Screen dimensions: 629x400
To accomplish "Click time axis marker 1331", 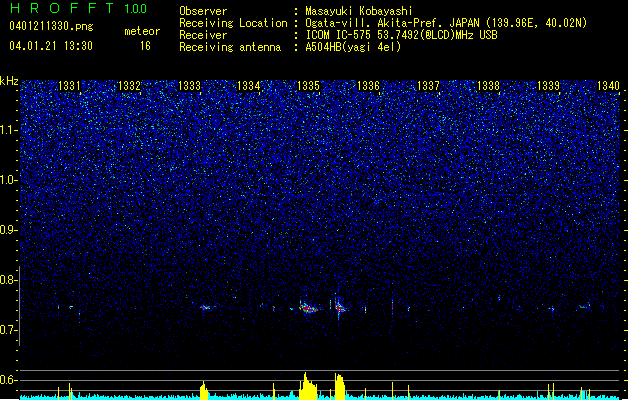I will (69, 86).
